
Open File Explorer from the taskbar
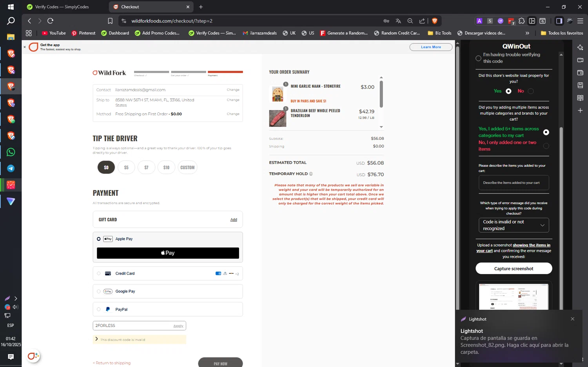11,37
